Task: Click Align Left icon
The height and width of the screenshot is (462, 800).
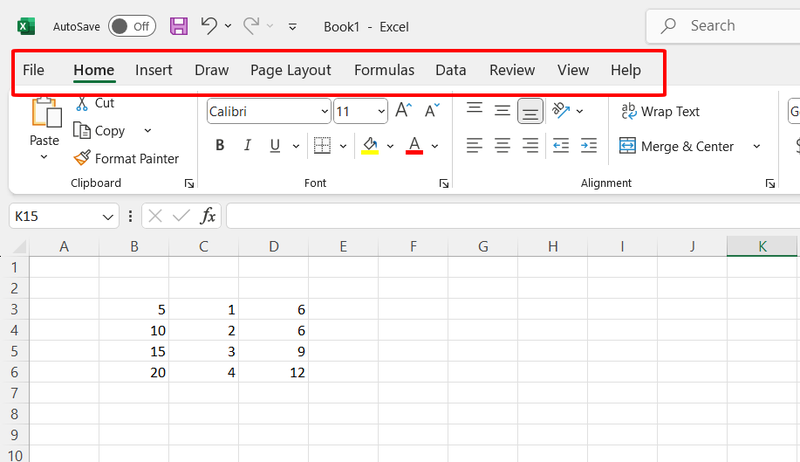Action: click(x=474, y=146)
